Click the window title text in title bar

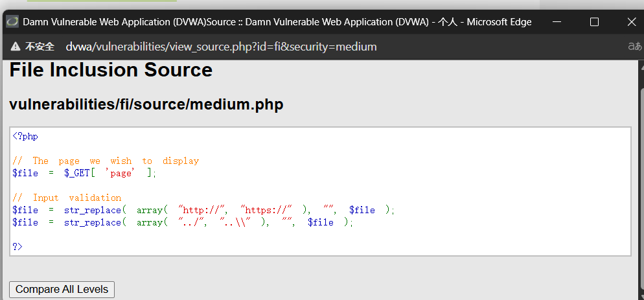pyautogui.click(x=277, y=22)
